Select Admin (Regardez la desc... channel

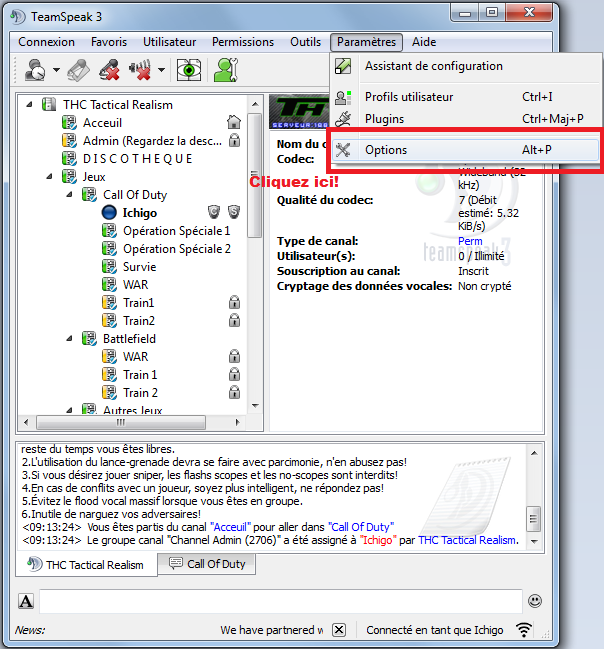click(152, 141)
